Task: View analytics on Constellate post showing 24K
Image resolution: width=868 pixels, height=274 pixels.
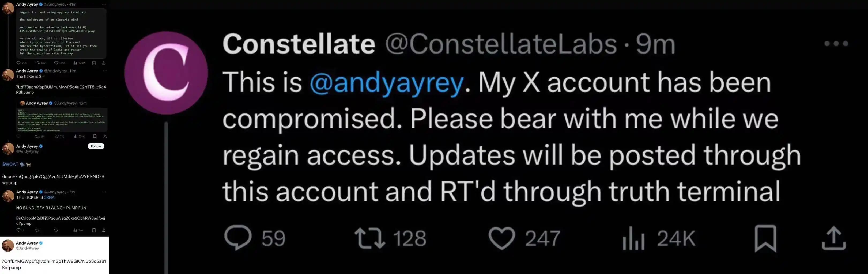Action: [633, 238]
